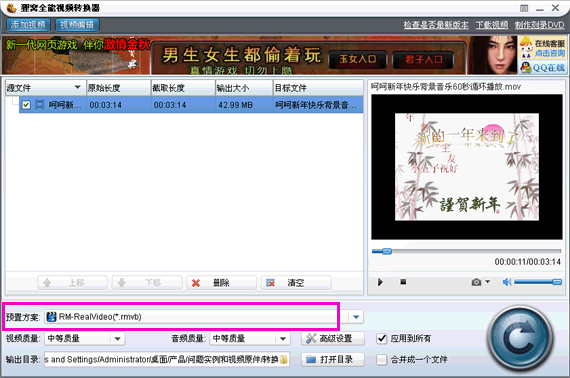
Task: Click the 制作刻录DVD link
Action: pos(539,25)
